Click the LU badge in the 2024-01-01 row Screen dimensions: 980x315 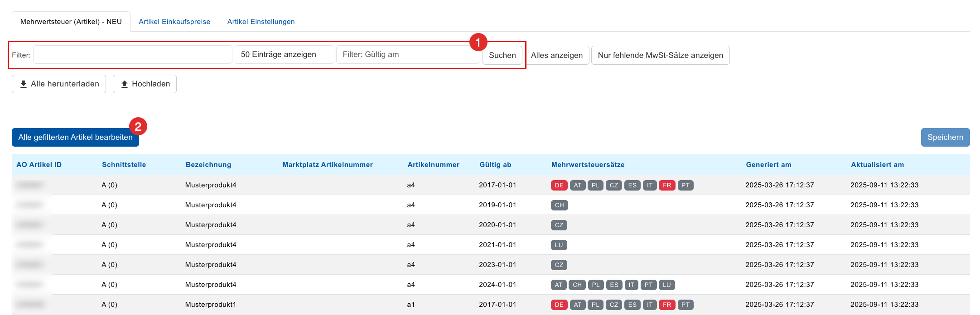tap(667, 285)
